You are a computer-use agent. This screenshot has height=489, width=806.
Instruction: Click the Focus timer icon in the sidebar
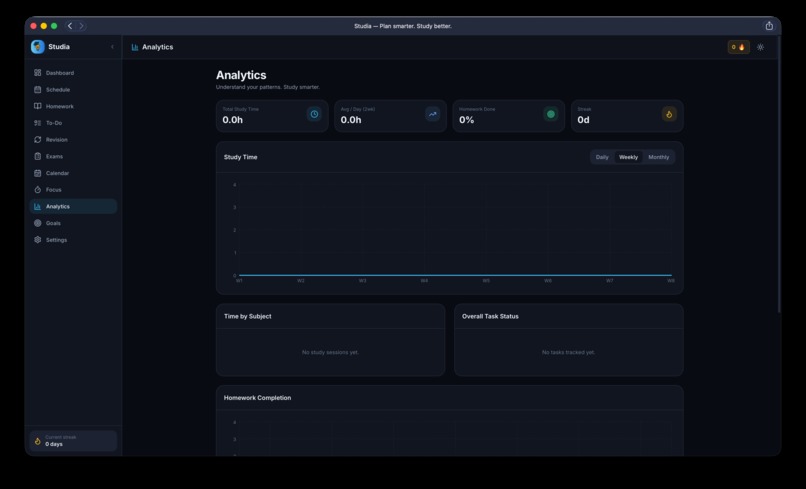coord(38,190)
